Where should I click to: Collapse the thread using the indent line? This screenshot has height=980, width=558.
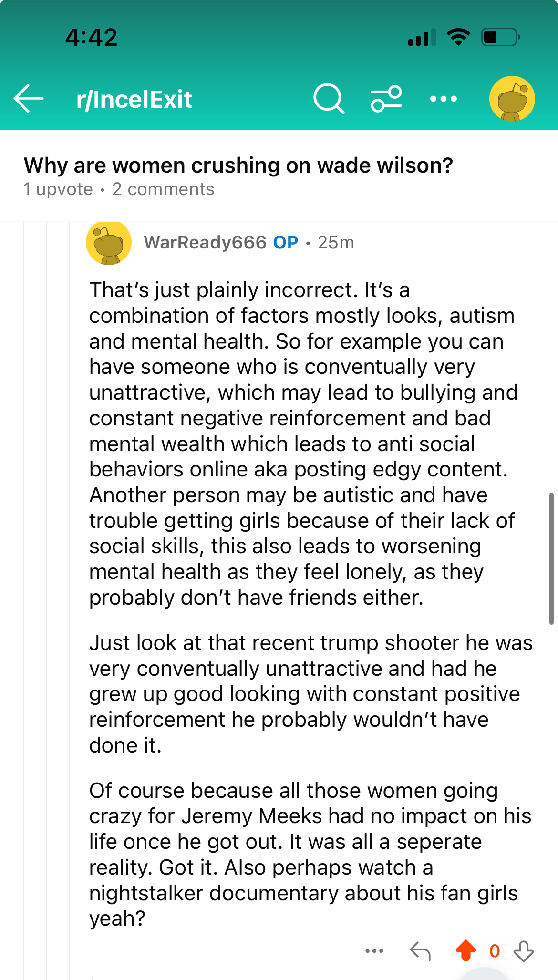click(70, 572)
